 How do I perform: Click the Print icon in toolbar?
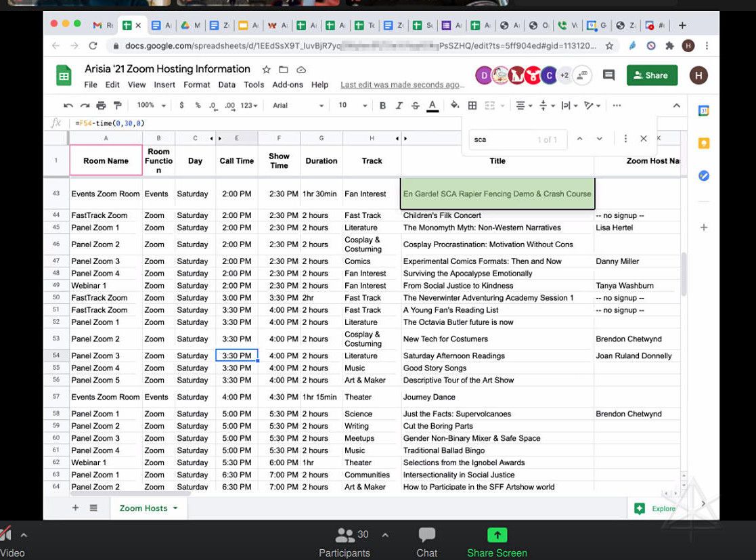[102, 106]
